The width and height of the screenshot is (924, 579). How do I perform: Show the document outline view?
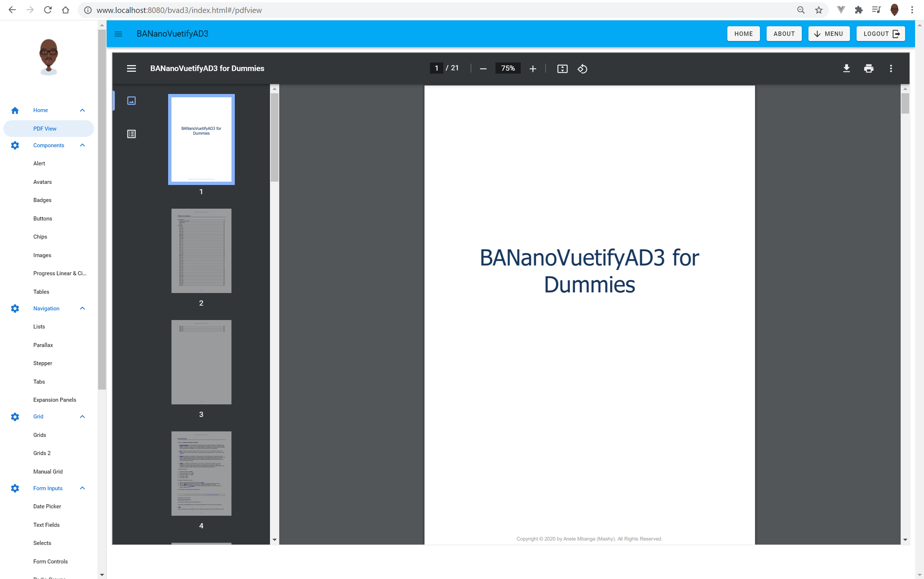[131, 134]
